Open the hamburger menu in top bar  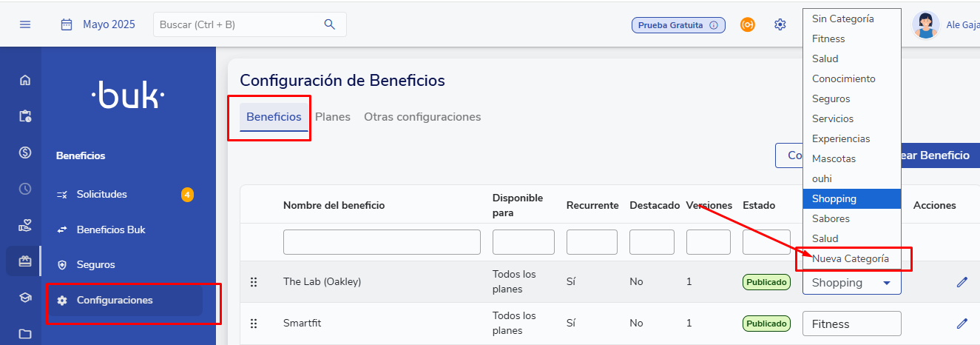pyautogui.click(x=25, y=24)
